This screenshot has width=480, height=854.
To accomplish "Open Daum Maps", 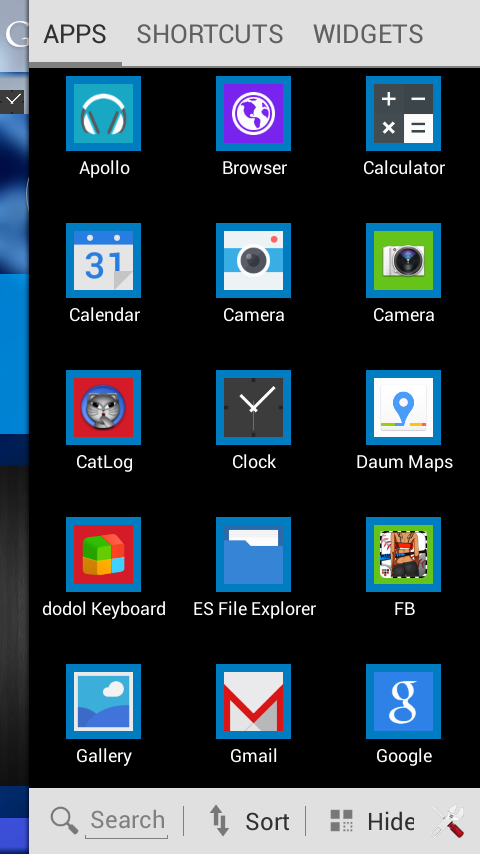I will [x=403, y=407].
